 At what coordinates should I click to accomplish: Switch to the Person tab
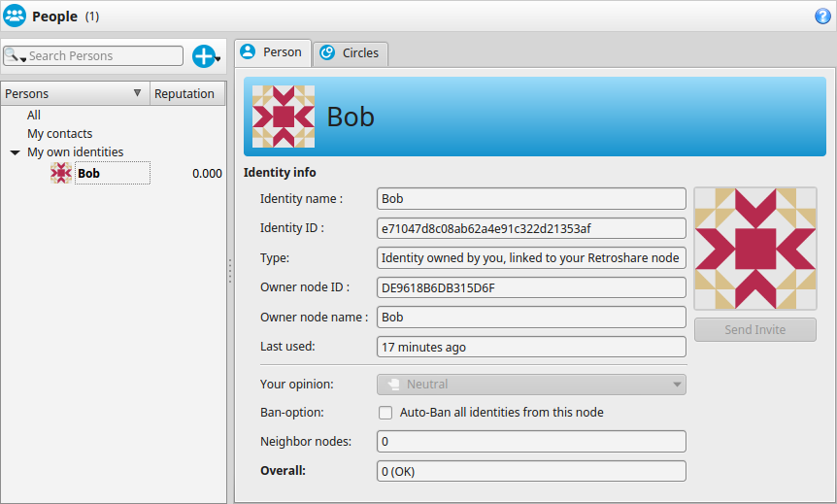[x=273, y=52]
